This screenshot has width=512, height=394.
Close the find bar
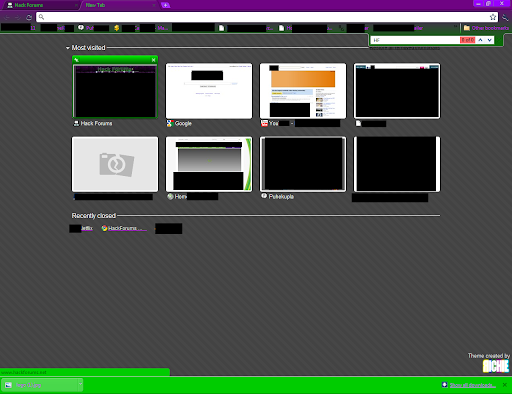coord(499,40)
